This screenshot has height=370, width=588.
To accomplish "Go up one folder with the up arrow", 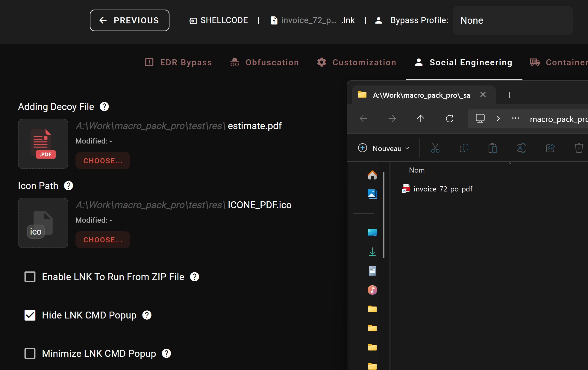I will [x=421, y=119].
